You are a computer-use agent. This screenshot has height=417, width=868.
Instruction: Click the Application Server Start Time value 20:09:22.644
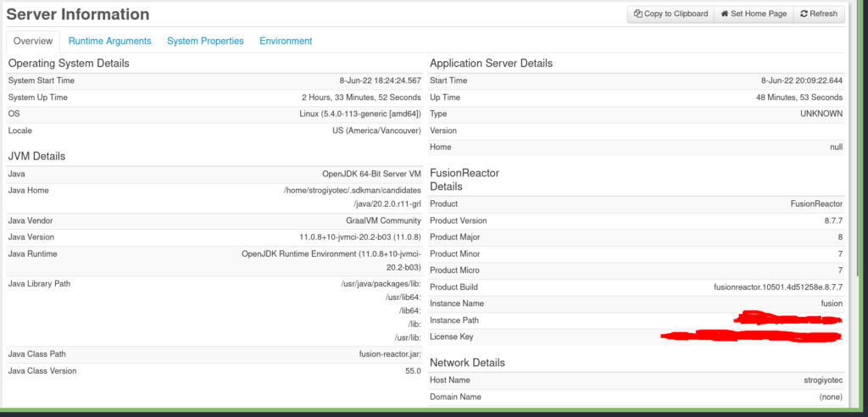click(802, 81)
